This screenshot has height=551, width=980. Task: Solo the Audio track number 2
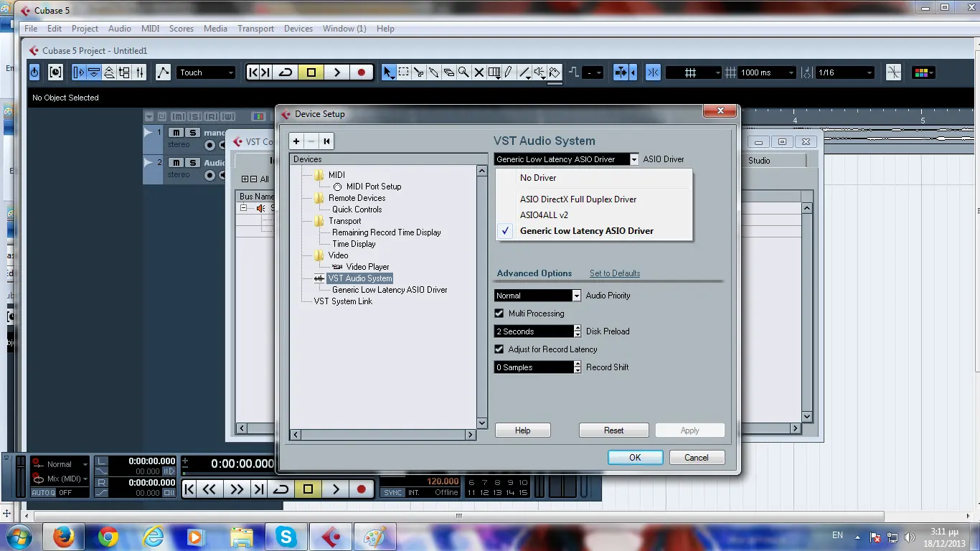tap(192, 163)
